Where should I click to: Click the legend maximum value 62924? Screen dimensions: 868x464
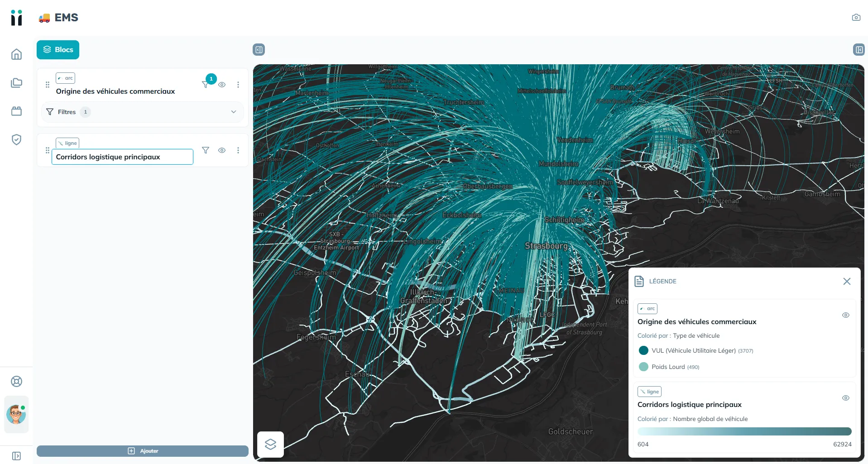click(x=842, y=444)
